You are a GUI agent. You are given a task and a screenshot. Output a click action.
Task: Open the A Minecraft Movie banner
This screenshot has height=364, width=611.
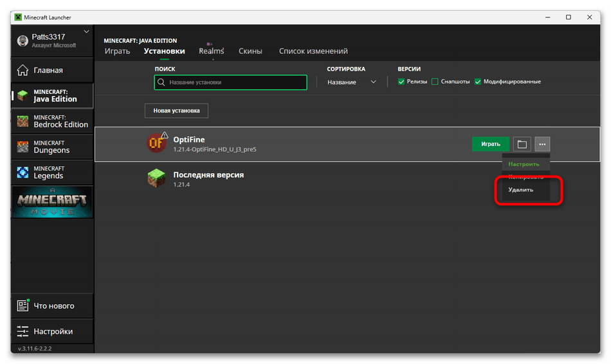[x=52, y=202]
